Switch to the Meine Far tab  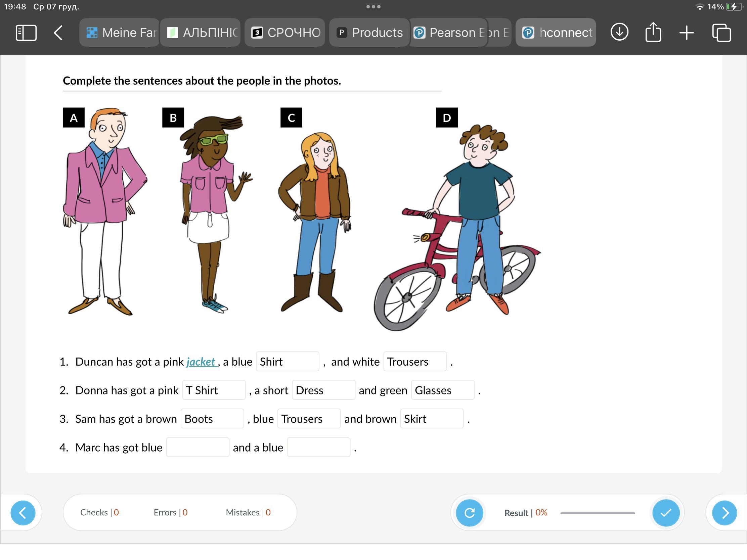[x=120, y=33]
